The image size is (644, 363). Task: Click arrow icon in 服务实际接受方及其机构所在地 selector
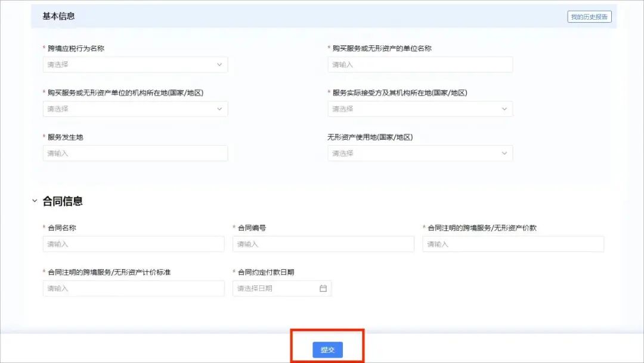(504, 109)
